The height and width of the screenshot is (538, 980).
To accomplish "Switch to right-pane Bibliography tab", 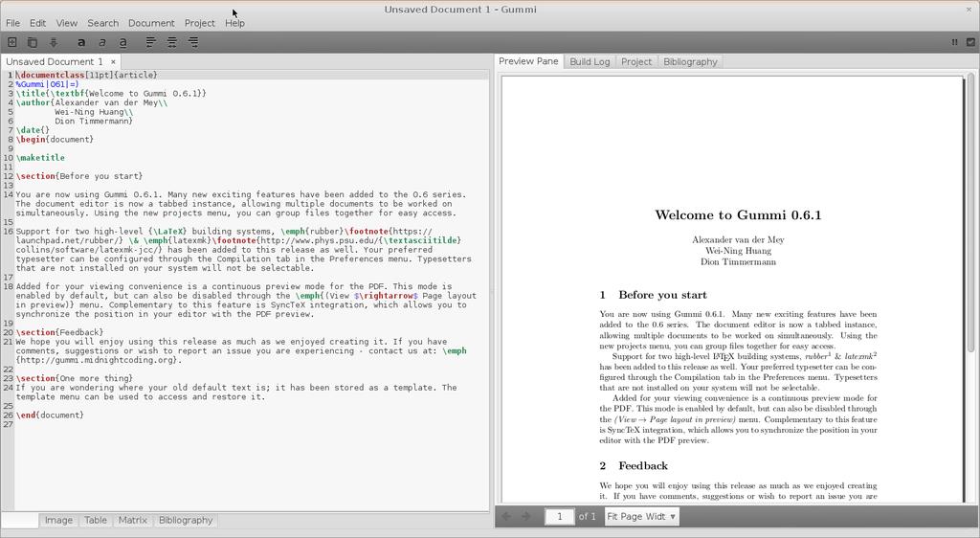I will click(690, 62).
